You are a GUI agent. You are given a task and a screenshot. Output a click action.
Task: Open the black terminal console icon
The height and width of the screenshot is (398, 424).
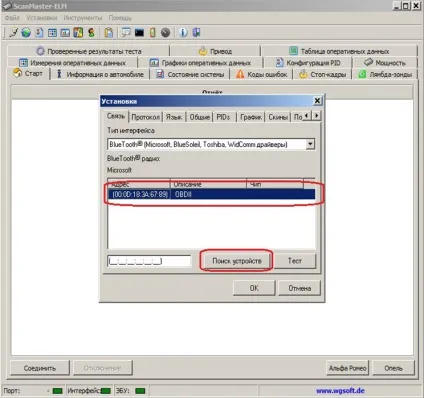click(139, 33)
